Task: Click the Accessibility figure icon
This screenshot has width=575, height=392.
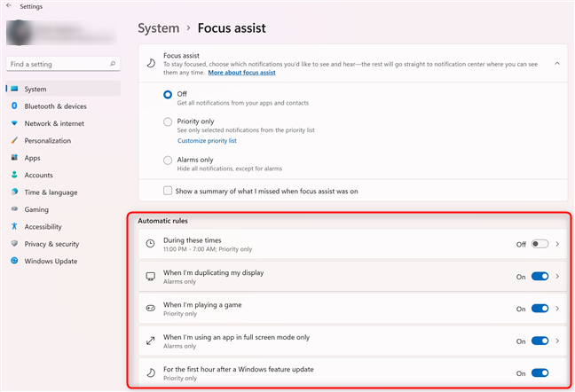Action: [x=14, y=226]
